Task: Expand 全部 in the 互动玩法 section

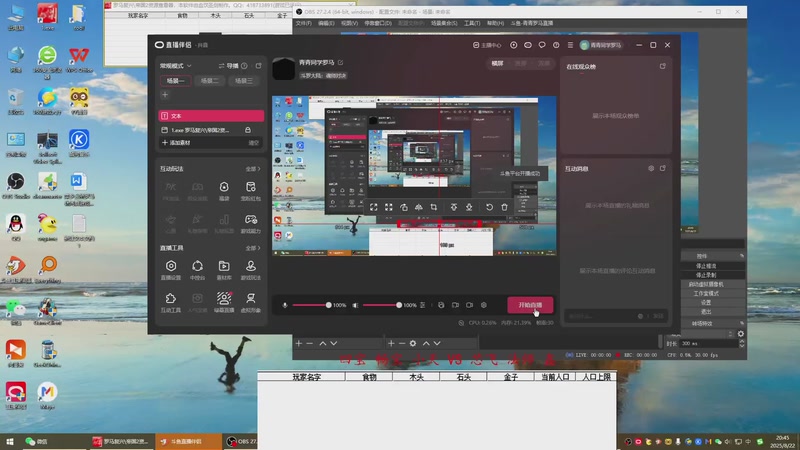Action: pyautogui.click(x=253, y=169)
